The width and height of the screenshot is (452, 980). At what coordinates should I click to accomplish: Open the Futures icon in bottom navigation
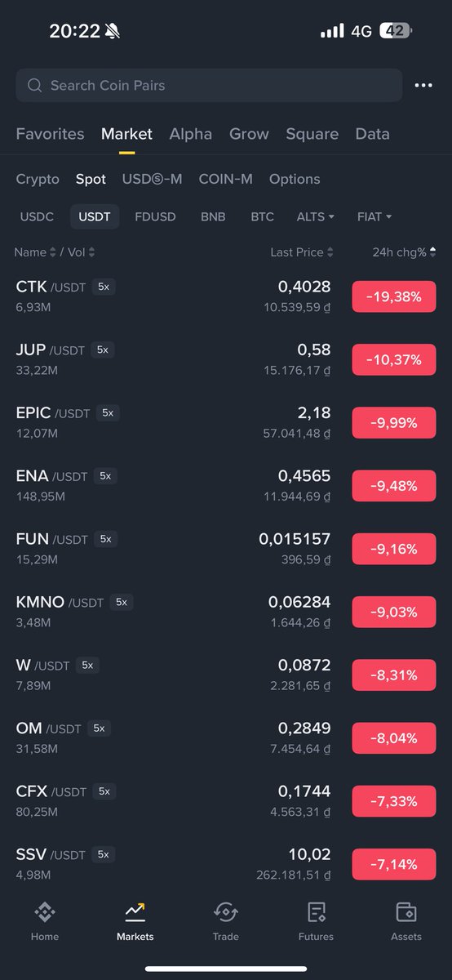tap(316, 912)
